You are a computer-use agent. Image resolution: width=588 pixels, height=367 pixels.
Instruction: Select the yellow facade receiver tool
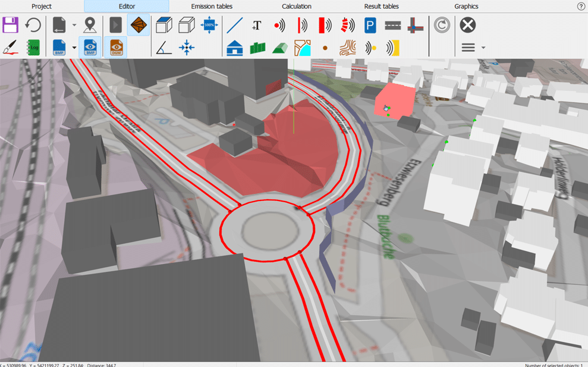(x=392, y=48)
